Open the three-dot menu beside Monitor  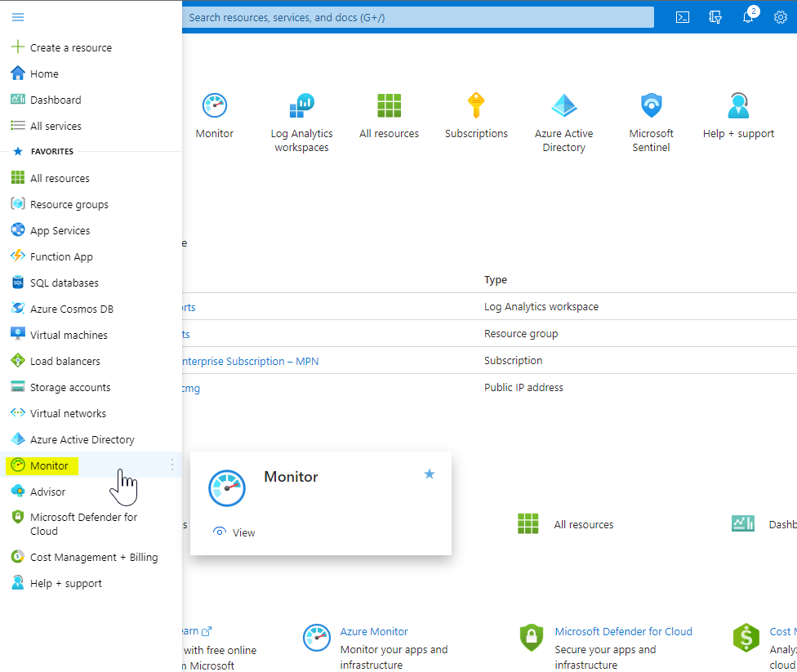(171, 465)
